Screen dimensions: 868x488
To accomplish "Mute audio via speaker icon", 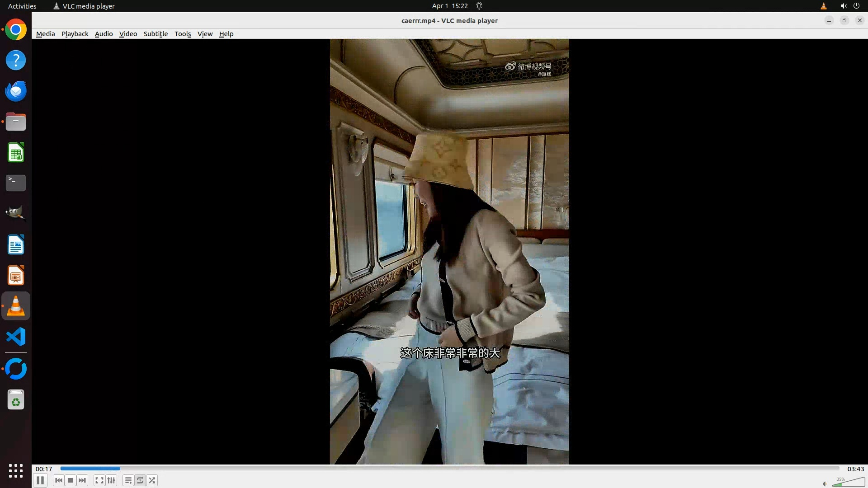I will click(x=825, y=483).
